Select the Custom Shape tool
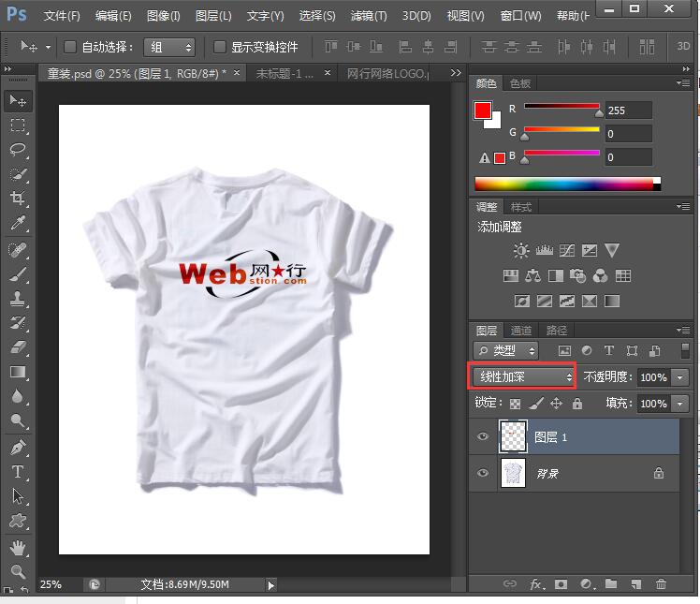This screenshot has height=604, width=700. (x=18, y=520)
